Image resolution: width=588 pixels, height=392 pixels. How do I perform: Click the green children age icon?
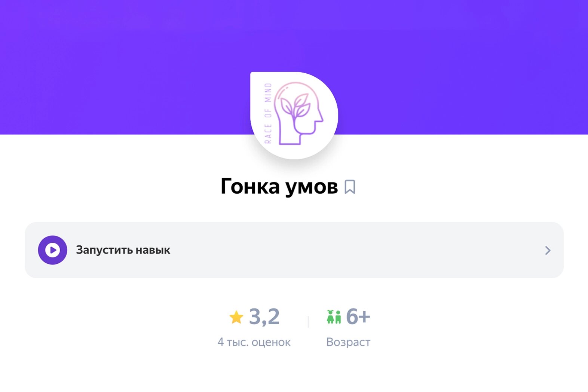[x=334, y=317]
